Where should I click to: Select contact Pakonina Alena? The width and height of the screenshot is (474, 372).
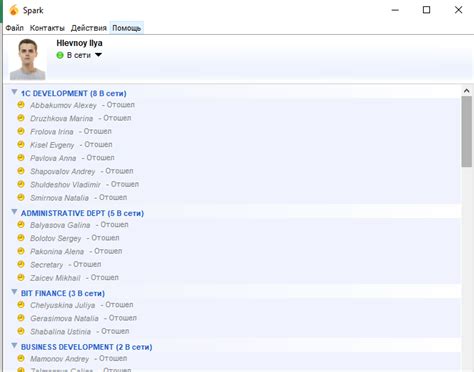click(x=57, y=251)
